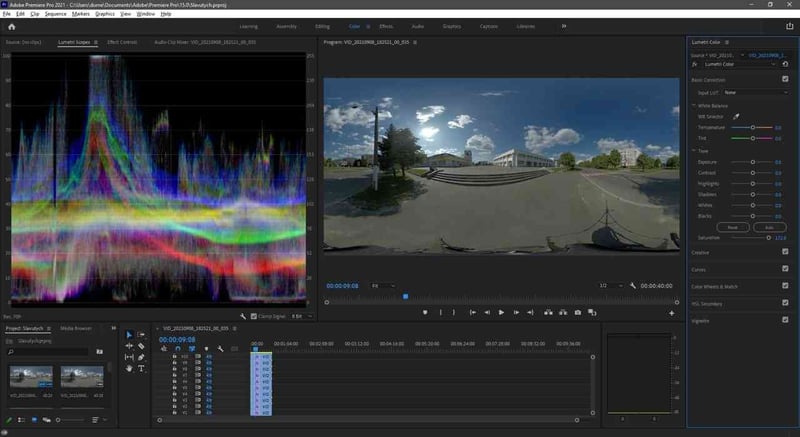Viewport: 800px width, 437px height.
Task: Click the Export Frame camera icon
Action: point(578,312)
